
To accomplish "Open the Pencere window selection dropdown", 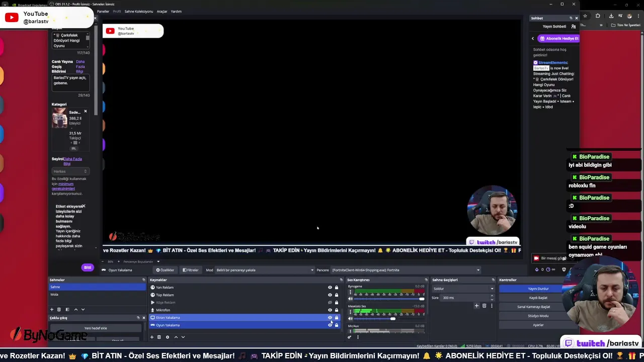I will (x=406, y=270).
